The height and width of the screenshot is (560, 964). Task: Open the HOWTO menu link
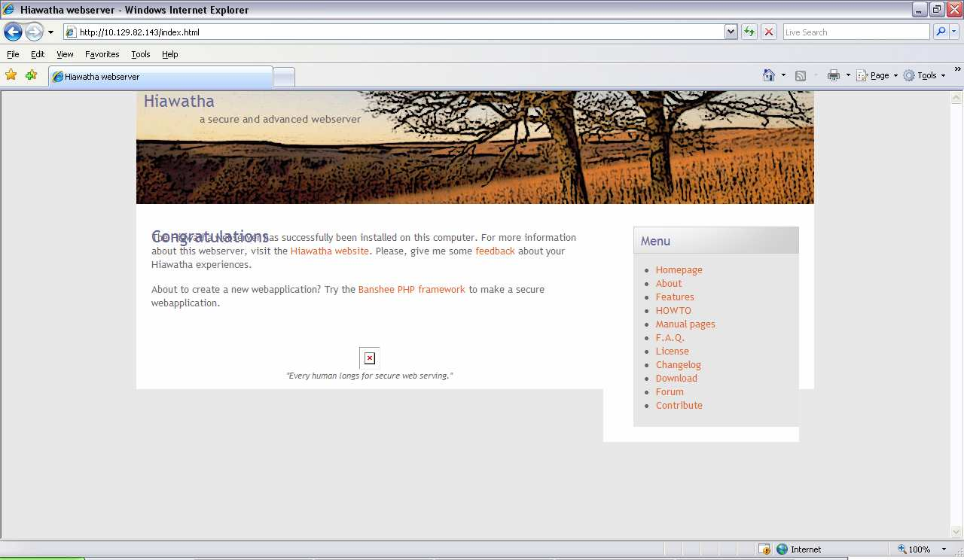click(673, 311)
